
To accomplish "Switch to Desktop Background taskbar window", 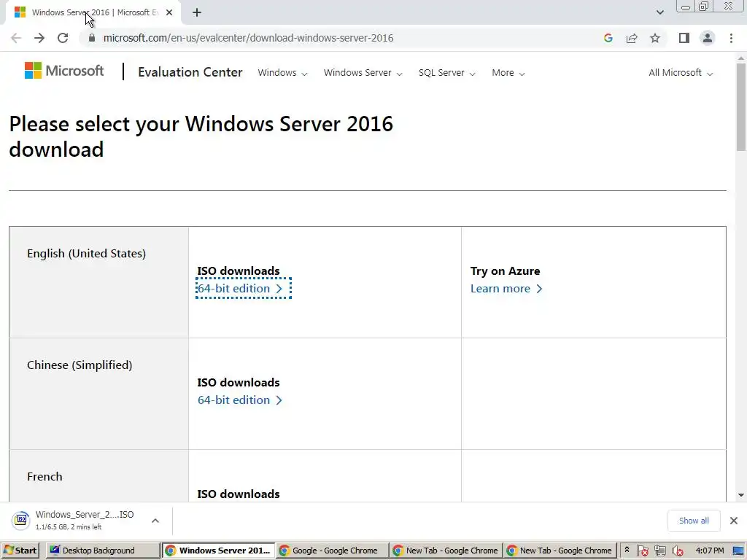I will [103, 551].
